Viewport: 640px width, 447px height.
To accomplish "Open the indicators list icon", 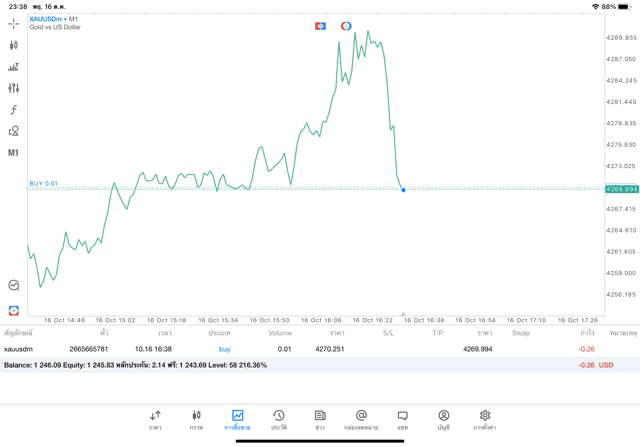I will [x=13, y=67].
